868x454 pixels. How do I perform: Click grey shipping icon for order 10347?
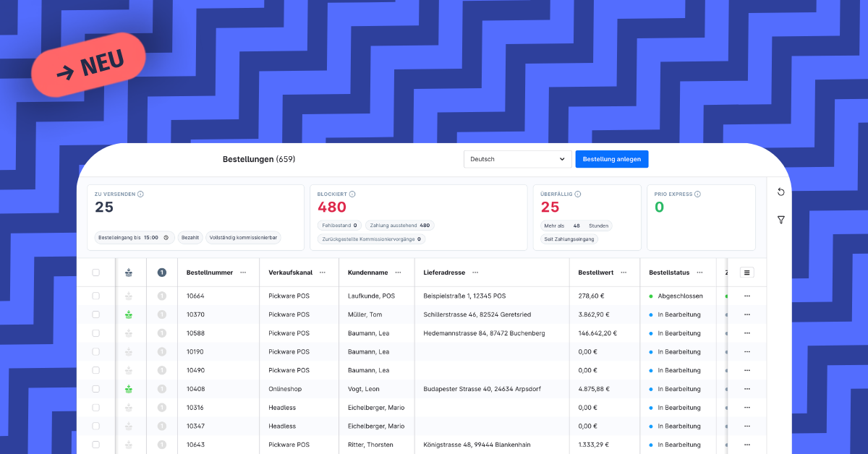point(129,426)
